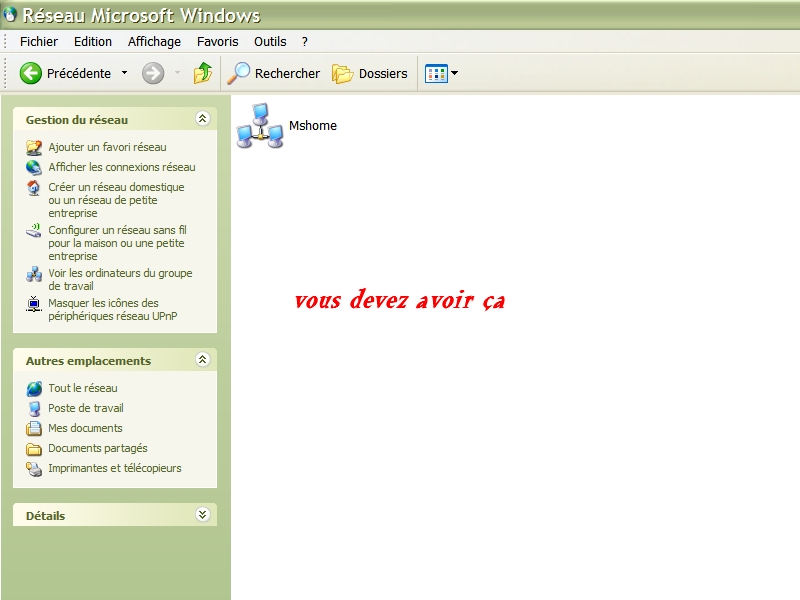Click the Gestion du réseau header text
800x600 pixels.
77,120
